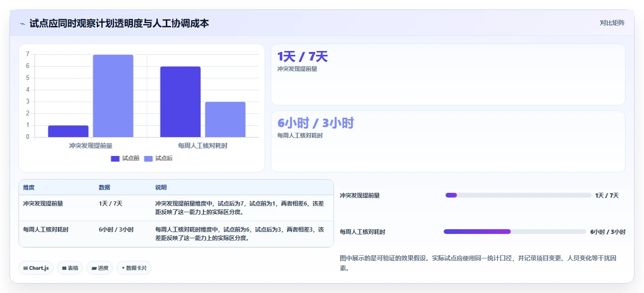
Task: Click the 试点后 bar for 冲突发现提前量
Action: 113,96
